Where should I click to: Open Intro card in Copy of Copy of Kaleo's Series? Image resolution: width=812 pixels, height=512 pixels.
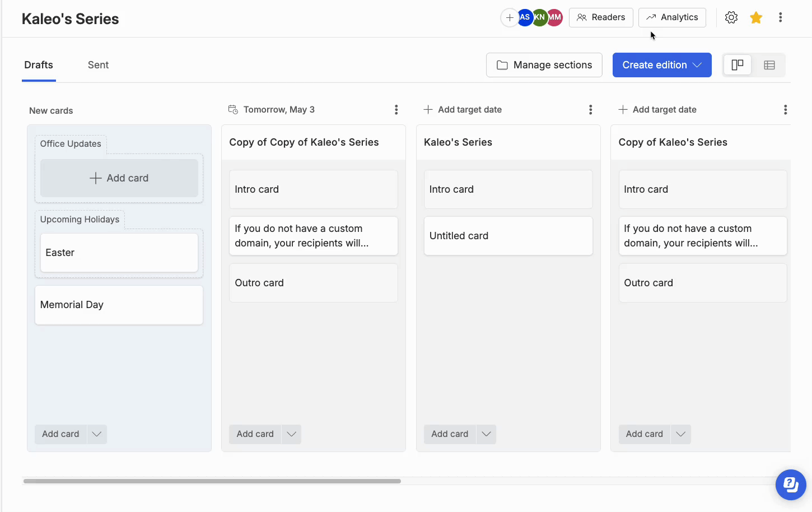(314, 189)
